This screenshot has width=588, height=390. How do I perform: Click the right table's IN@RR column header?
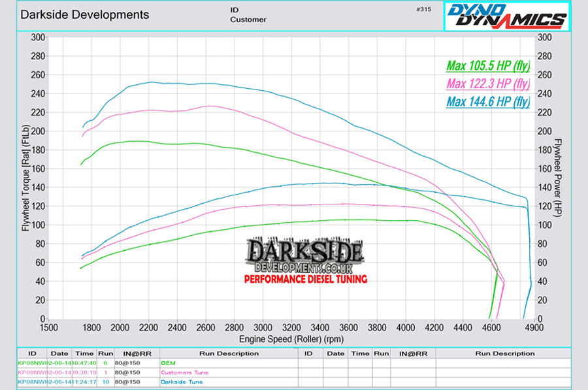pyautogui.click(x=414, y=353)
